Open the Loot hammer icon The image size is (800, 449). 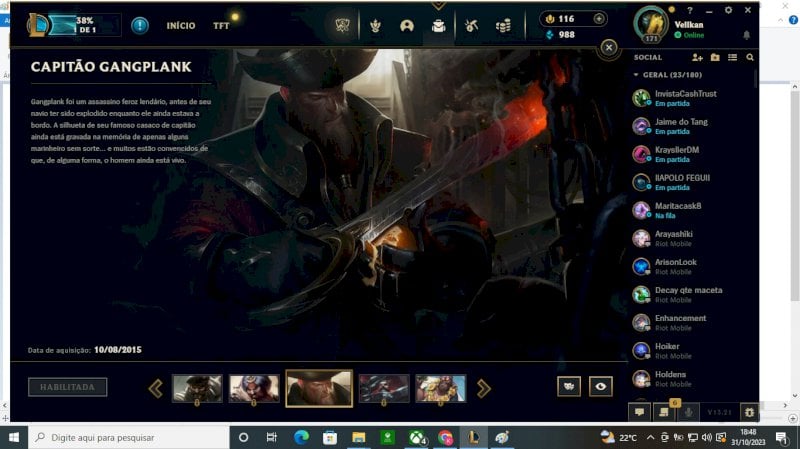click(471, 26)
